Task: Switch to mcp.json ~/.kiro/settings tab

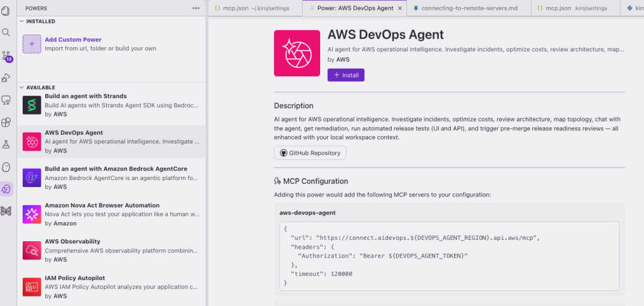Action: pos(255,8)
